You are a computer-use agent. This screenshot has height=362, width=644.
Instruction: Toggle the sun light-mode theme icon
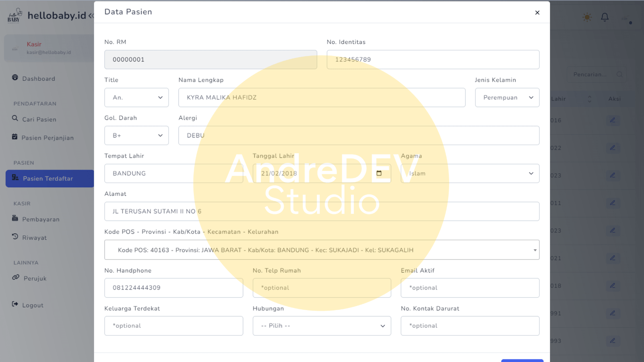click(x=587, y=17)
